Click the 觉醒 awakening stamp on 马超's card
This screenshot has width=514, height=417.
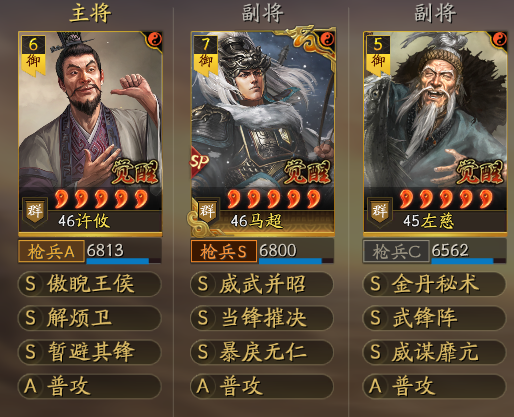point(307,172)
